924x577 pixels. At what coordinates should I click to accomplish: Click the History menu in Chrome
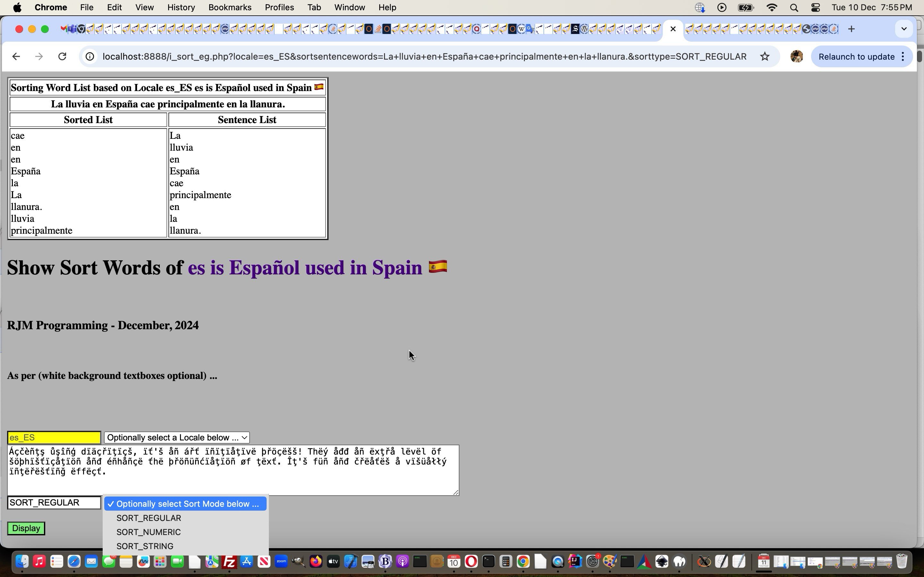[181, 7]
